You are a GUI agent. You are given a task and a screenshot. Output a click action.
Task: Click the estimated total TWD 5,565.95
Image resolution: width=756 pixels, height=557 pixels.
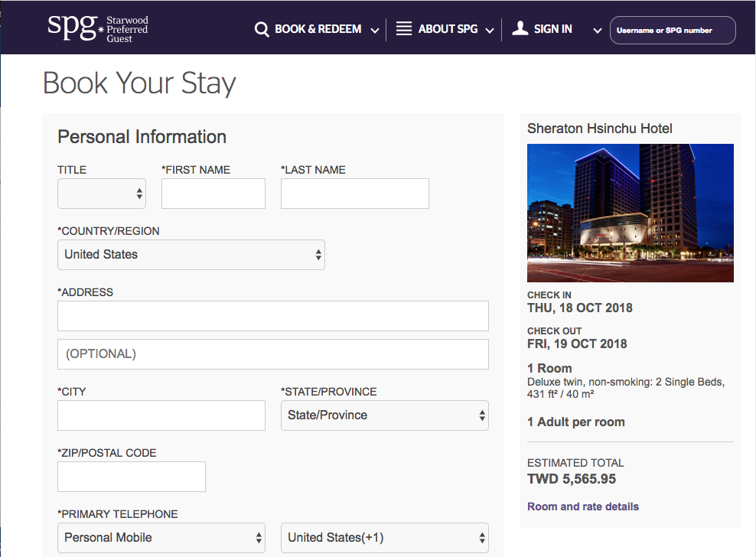point(572,479)
